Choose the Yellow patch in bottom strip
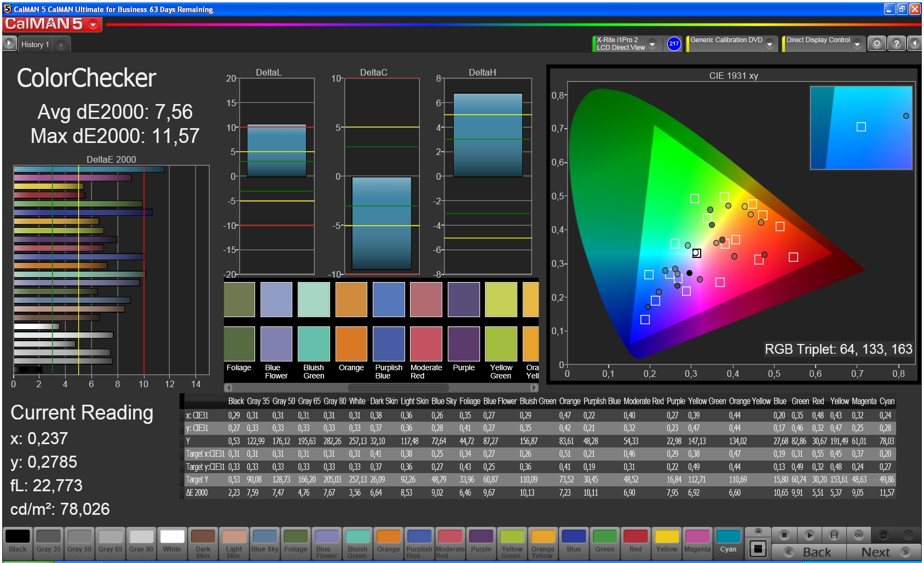The height and width of the screenshot is (563, 924). [x=667, y=543]
